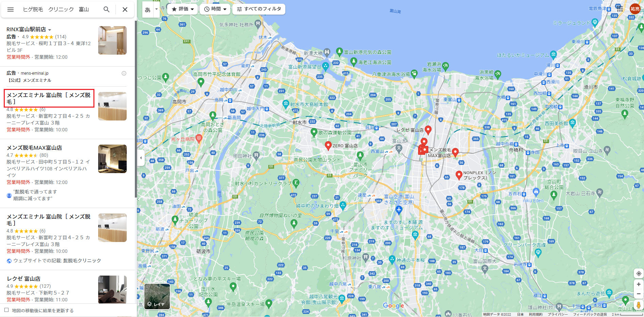Click the 富山新港展望台 marker
Viewport: 644px width, 317px height.
[325, 66]
